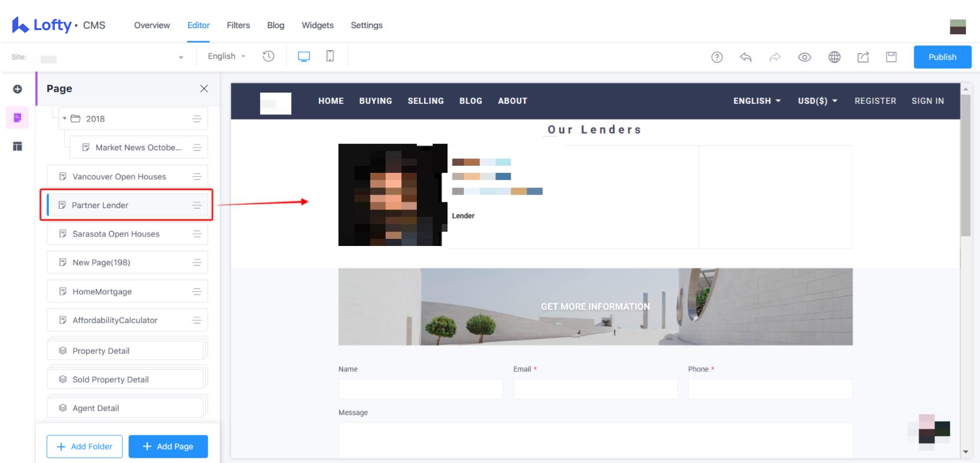The height and width of the screenshot is (463, 980).
Task: Go to the Blog tab
Action: click(275, 25)
